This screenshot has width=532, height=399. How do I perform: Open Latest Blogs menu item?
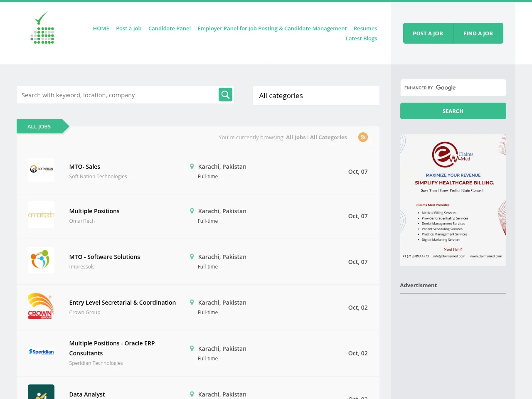pos(362,38)
